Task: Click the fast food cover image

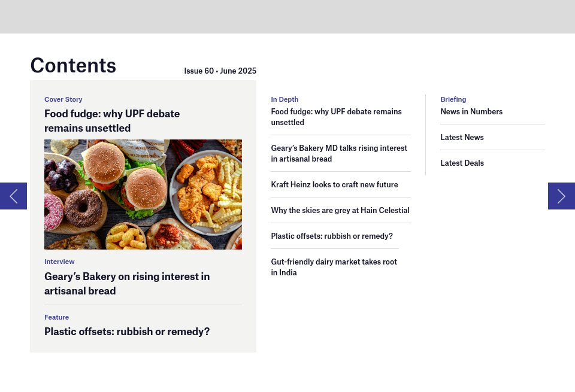Action: point(143,194)
